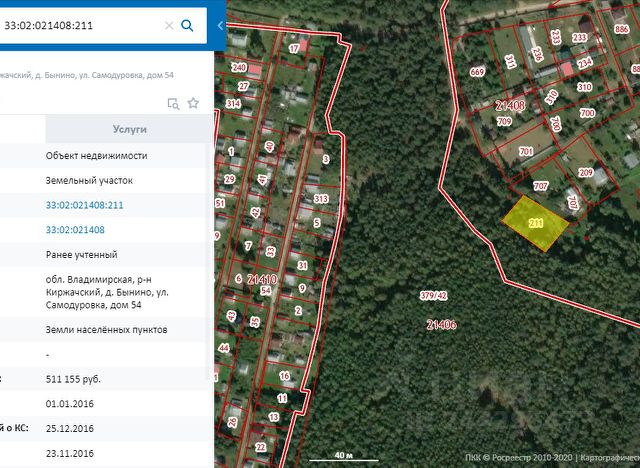Click the zoom-to-object icon
This screenshot has width=640, height=468.
173,102
